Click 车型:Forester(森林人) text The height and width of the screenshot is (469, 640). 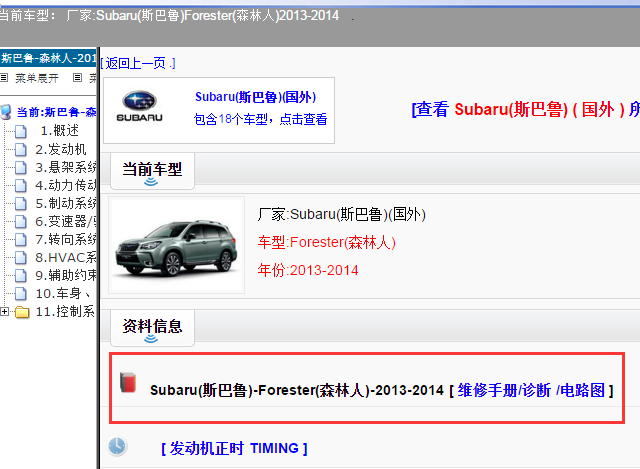tap(327, 242)
